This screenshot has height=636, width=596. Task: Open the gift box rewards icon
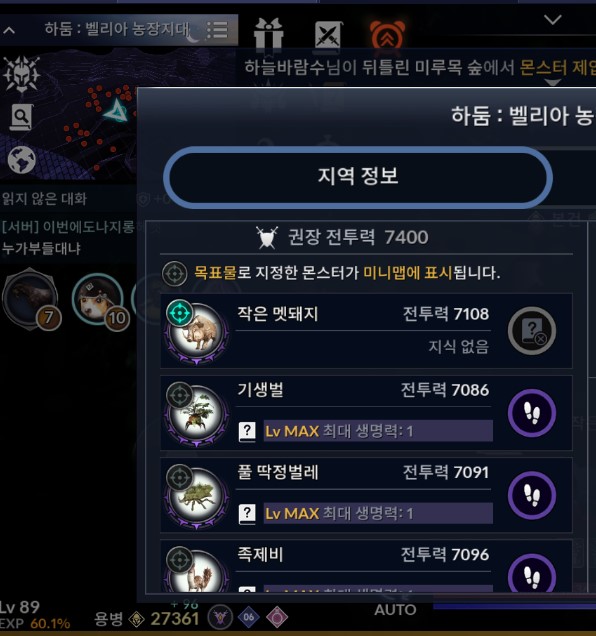(x=269, y=35)
